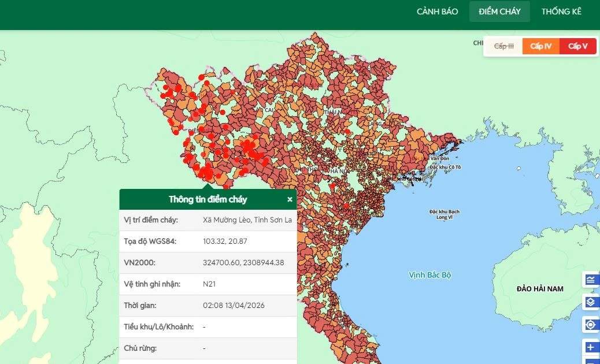Click the ĐẢO HẢI NAM map label
Viewport: 600px width, 364px height.
[x=540, y=288]
